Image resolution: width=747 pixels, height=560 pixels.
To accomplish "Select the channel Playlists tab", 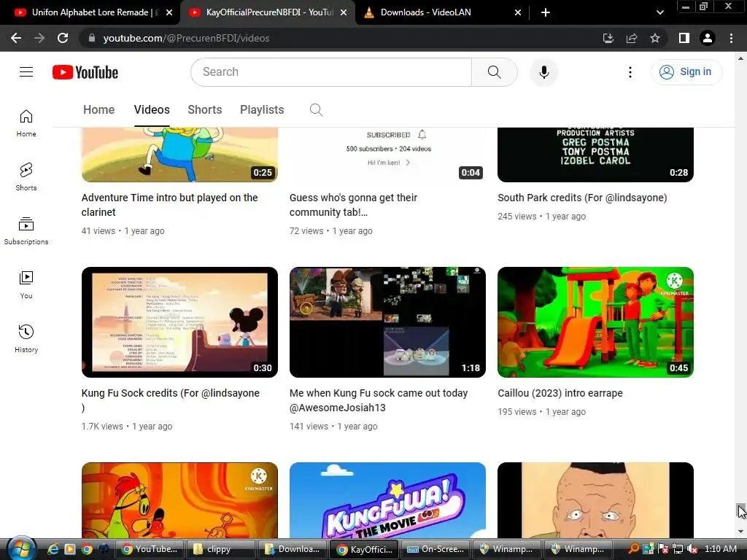I will (x=262, y=110).
